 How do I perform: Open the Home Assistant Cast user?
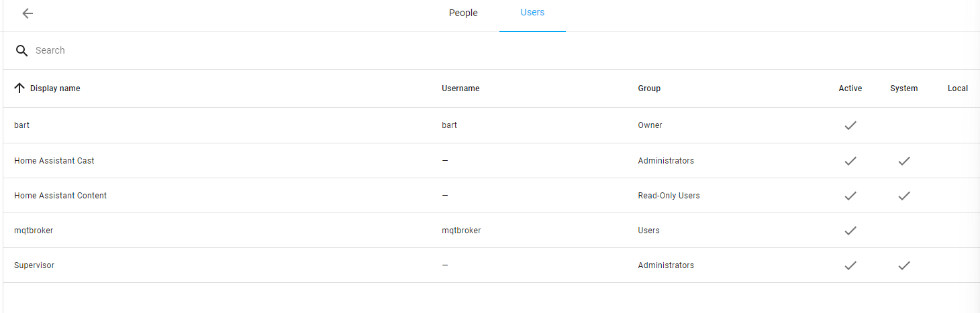(x=54, y=161)
